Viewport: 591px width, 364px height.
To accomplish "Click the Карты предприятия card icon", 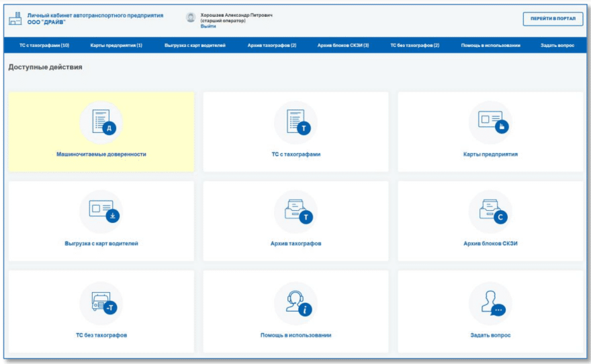I will [491, 122].
